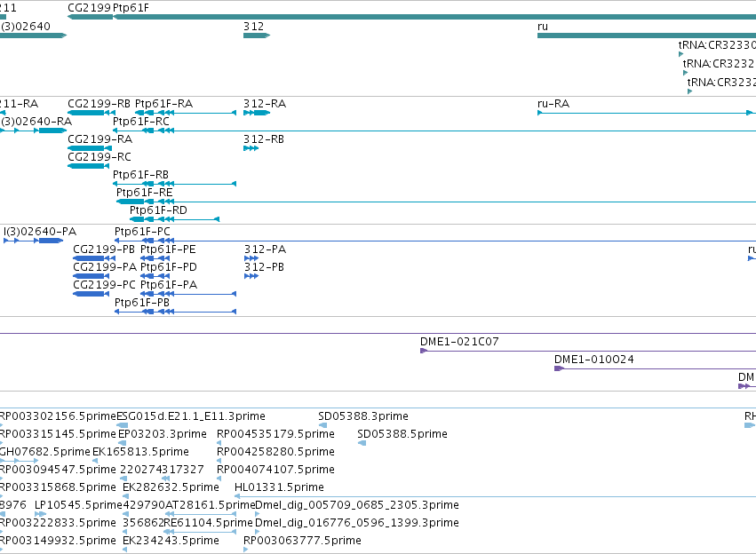The width and height of the screenshot is (756, 554).
Task: Select the l(3)02640-PA protein label
Action: pos(40,232)
